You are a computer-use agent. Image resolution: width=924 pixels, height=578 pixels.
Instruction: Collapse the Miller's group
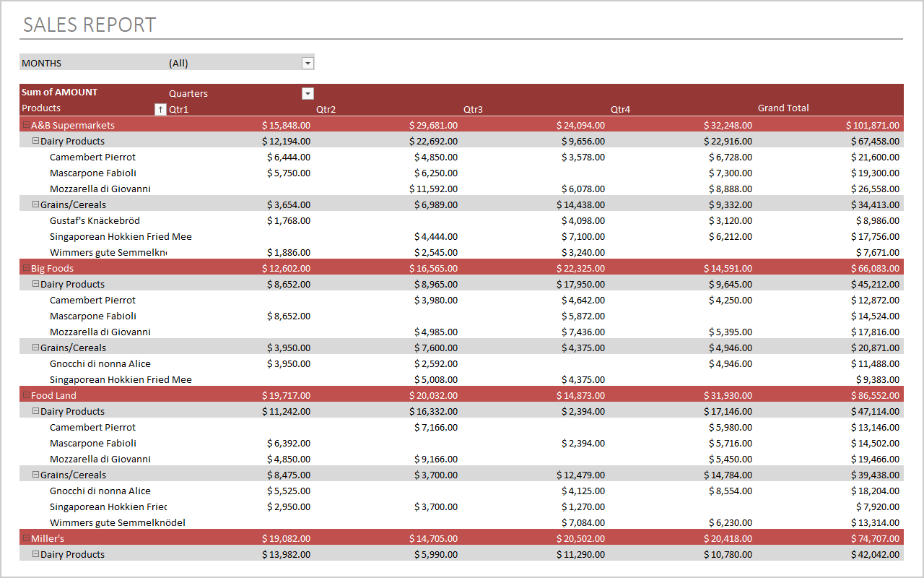click(x=26, y=538)
